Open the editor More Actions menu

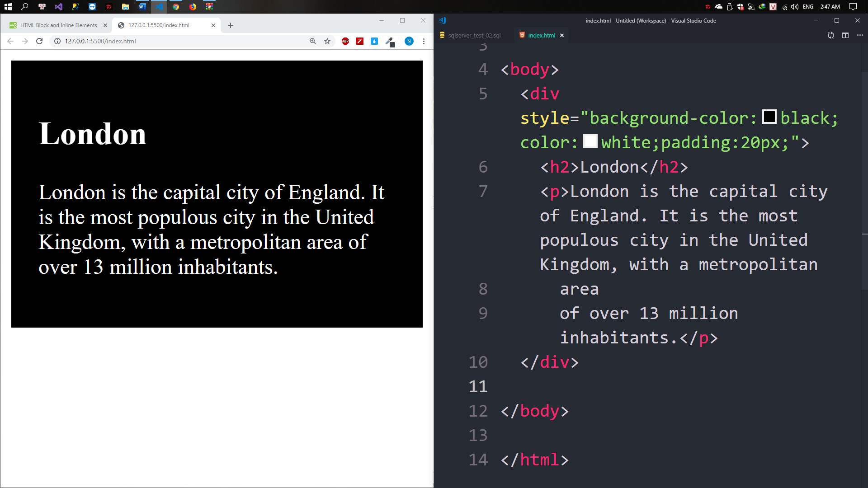click(860, 35)
